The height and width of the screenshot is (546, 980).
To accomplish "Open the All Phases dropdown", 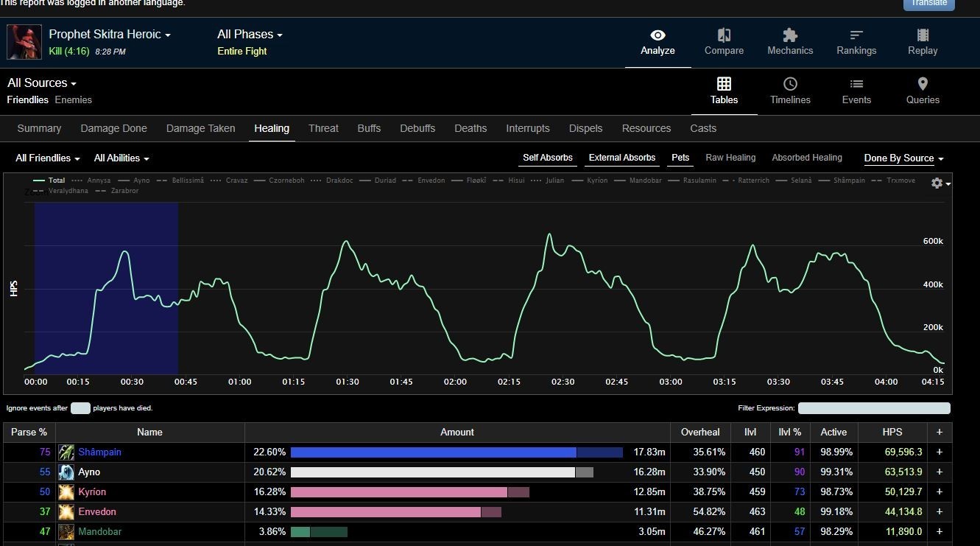I will (250, 35).
